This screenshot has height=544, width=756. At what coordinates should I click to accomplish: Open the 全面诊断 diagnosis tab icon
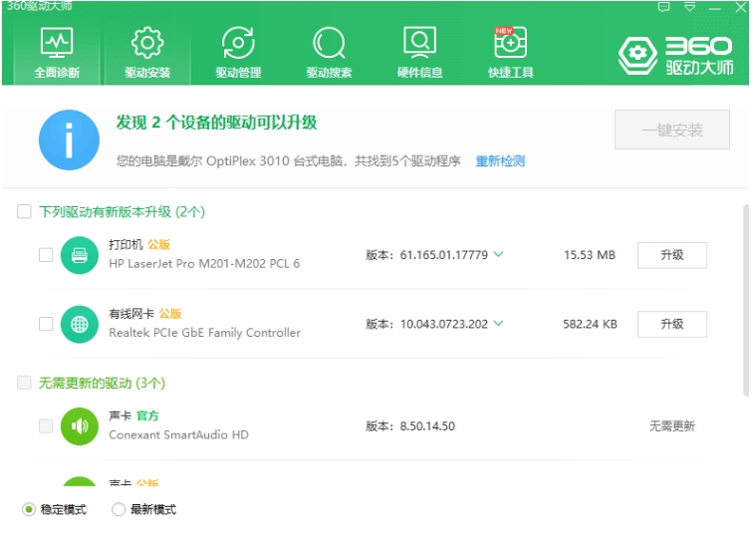57,43
